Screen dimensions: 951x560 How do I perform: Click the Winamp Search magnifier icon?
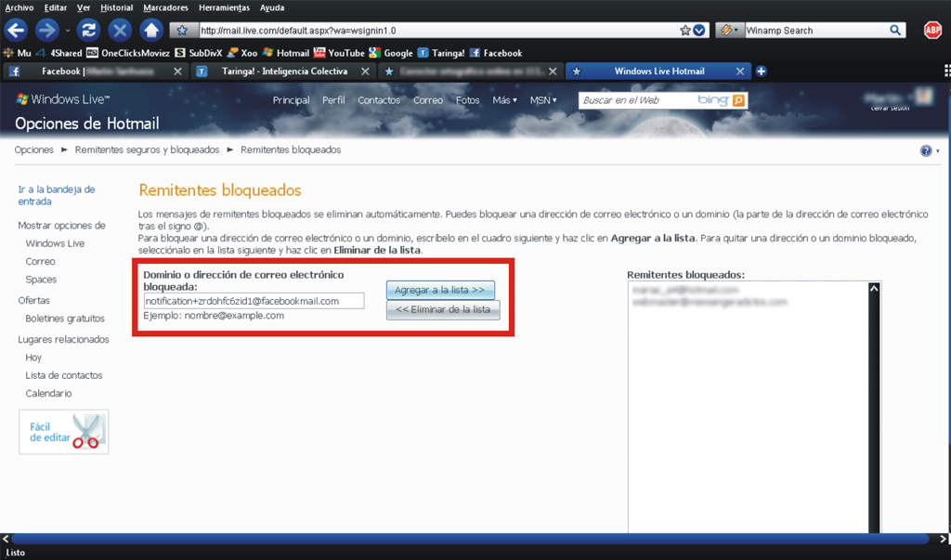coord(895,31)
